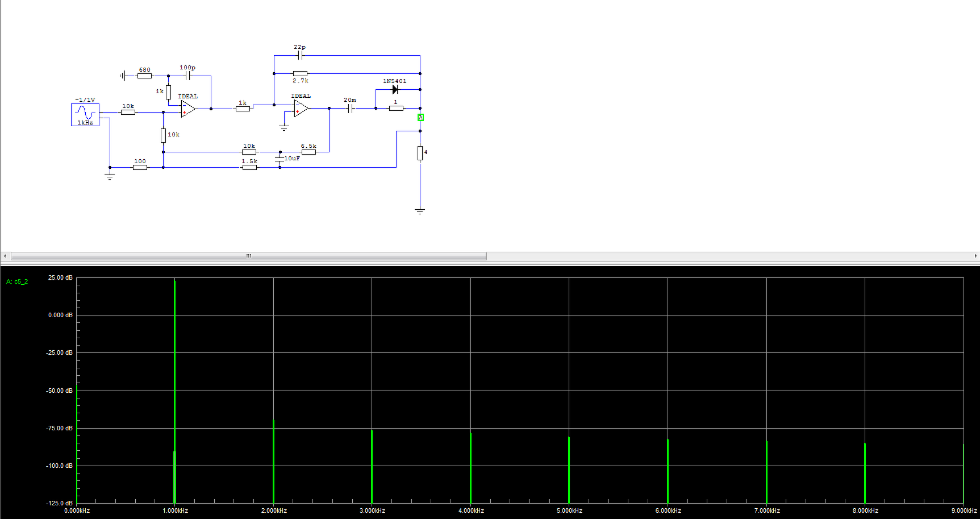Viewport: 980px width, 519px height.
Task: Click the -75.00 dB axis label
Action: 60,428
